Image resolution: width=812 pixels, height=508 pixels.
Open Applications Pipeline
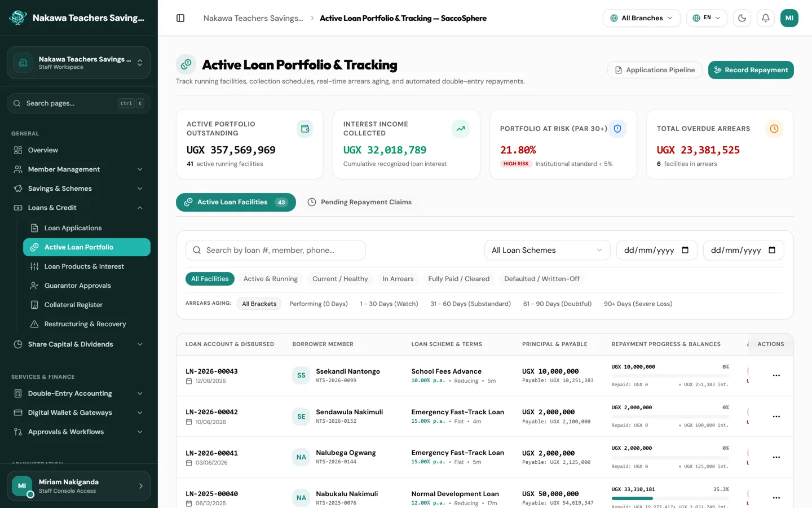point(655,70)
